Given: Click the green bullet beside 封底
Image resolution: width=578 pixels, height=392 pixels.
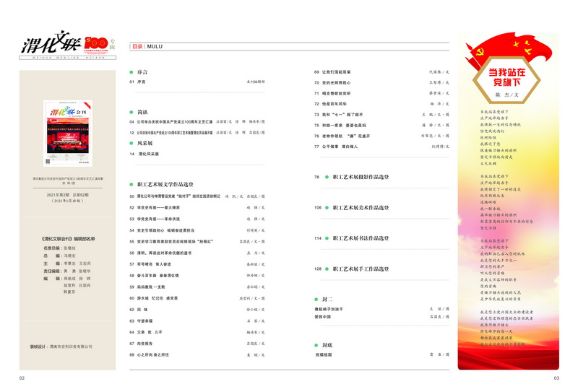Looking at the screenshot, I should click(x=316, y=345).
